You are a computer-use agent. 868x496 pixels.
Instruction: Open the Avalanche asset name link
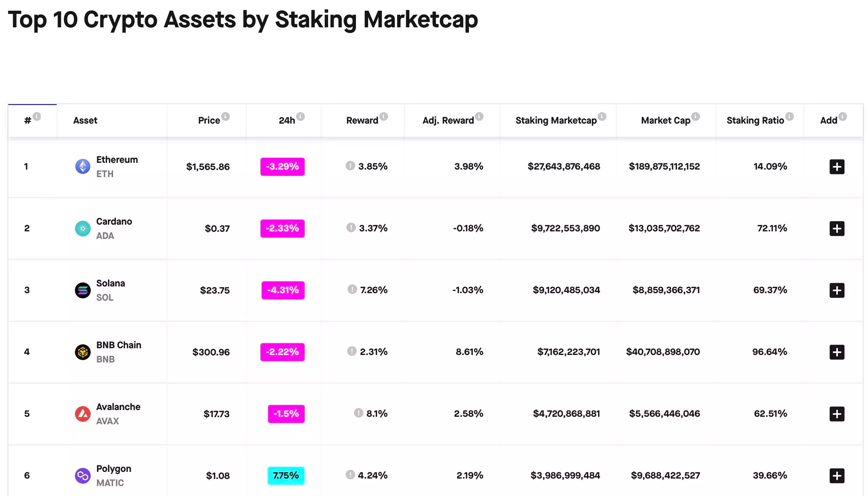click(118, 407)
